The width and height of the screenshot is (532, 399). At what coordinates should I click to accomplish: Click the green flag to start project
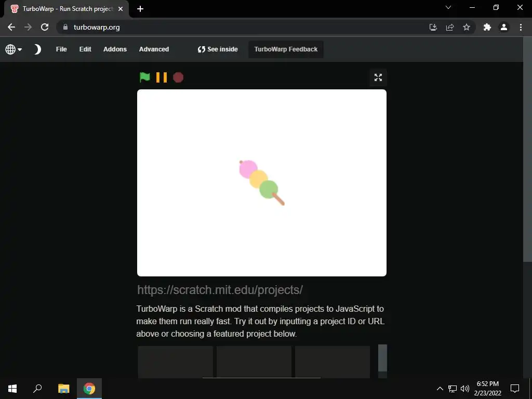point(145,77)
